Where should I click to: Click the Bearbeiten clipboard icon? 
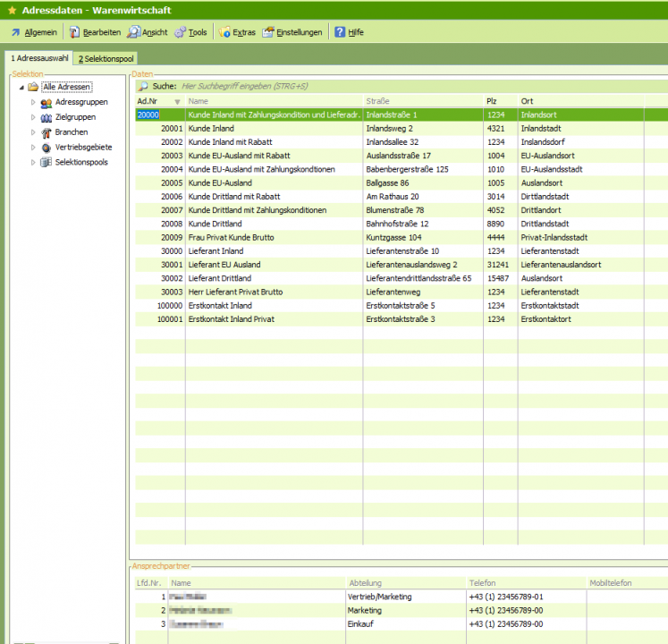tap(74, 32)
